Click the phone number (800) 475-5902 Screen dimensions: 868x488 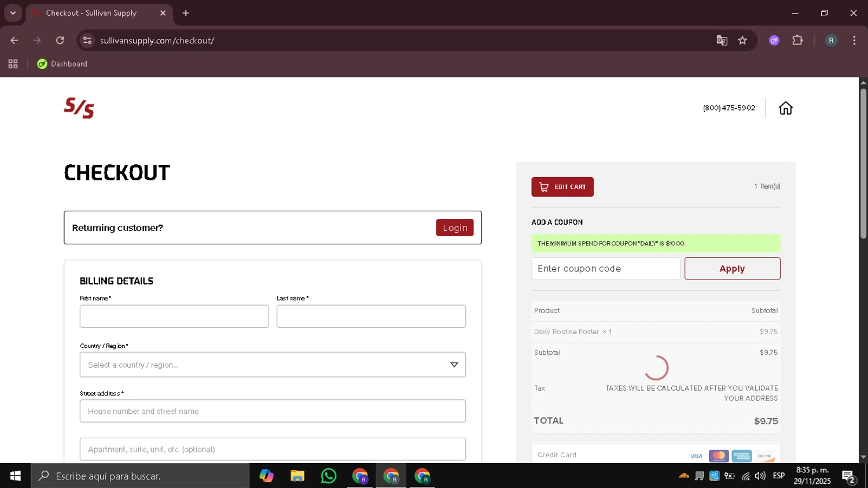coord(729,108)
